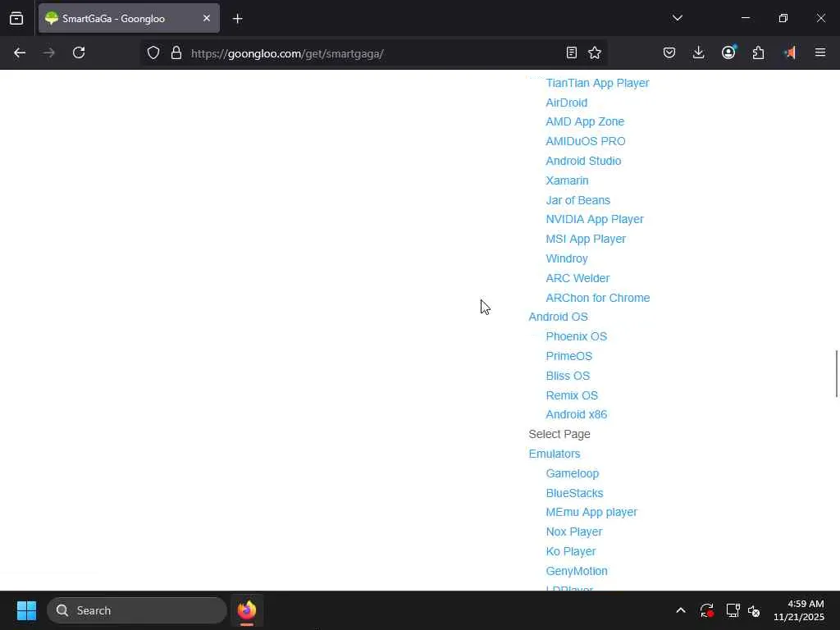Open Firefox account menu
This screenshot has width=840, height=630.
728,52
